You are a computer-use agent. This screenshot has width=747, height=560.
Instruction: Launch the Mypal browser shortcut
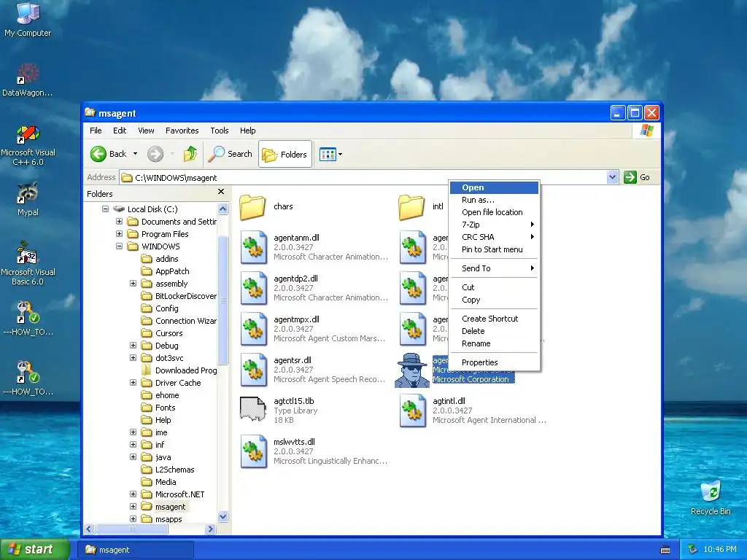(x=28, y=199)
